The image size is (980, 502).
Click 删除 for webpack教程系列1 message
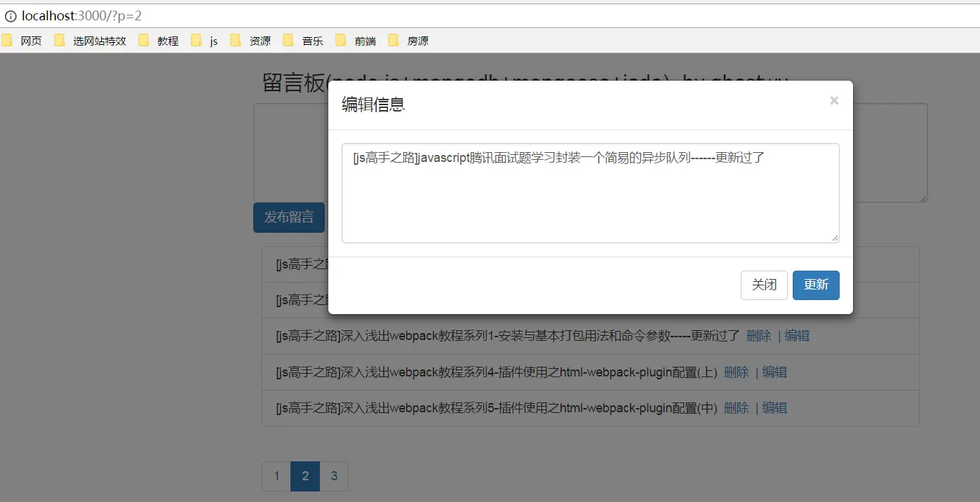[759, 336]
